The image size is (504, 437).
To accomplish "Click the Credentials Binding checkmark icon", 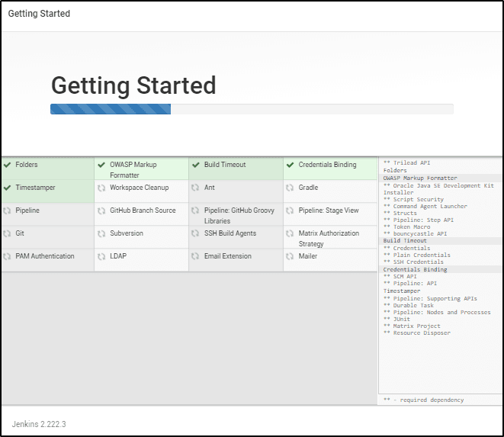I will tap(291, 165).
